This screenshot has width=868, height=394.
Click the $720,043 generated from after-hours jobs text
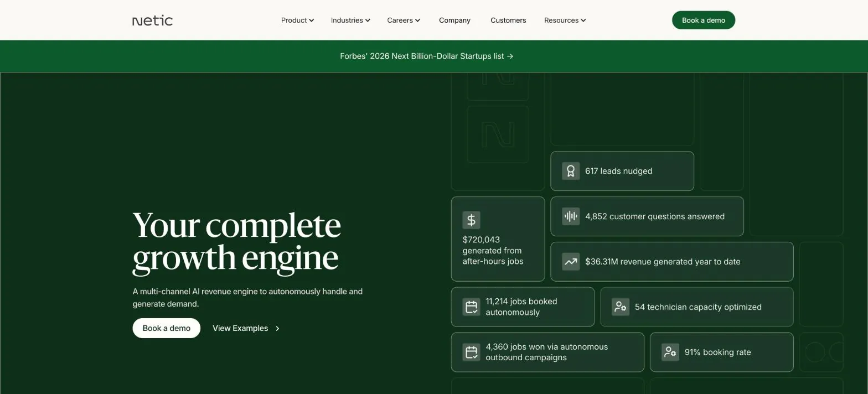(x=493, y=251)
